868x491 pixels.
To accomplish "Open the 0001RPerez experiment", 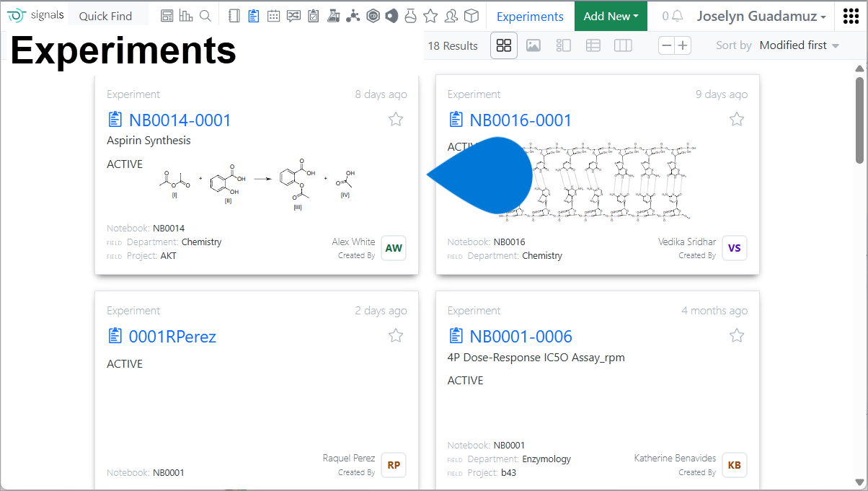I will (172, 336).
